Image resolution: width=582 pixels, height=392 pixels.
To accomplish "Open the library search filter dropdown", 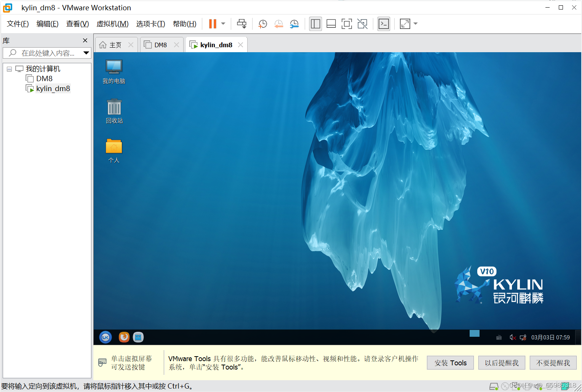I will pos(86,53).
